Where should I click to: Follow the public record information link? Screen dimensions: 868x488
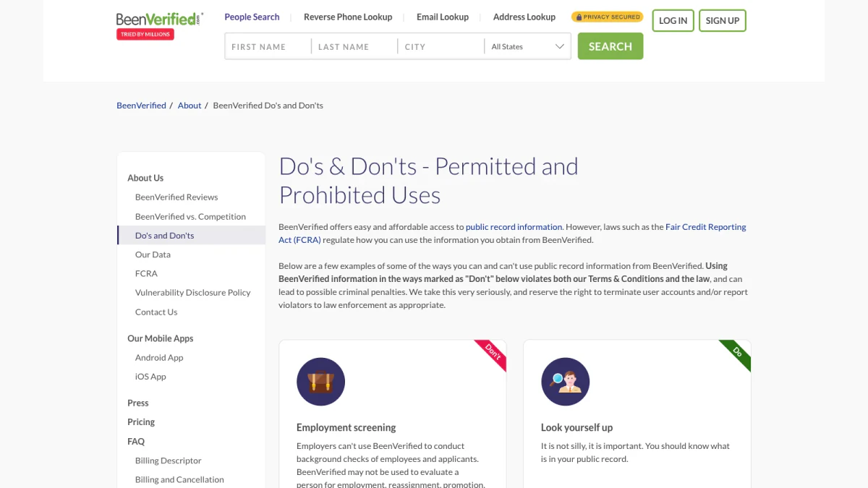tap(514, 227)
